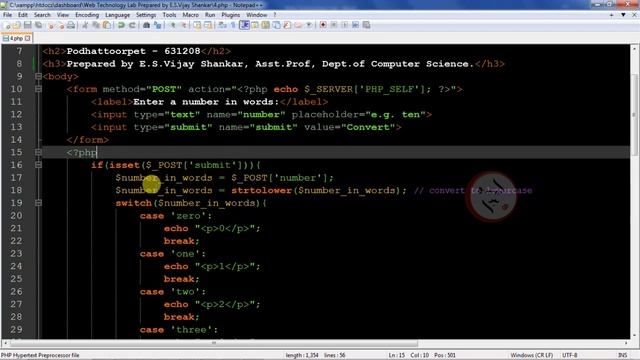Open the Window menu
The width and height of the screenshot is (640, 360).
tap(256, 15)
